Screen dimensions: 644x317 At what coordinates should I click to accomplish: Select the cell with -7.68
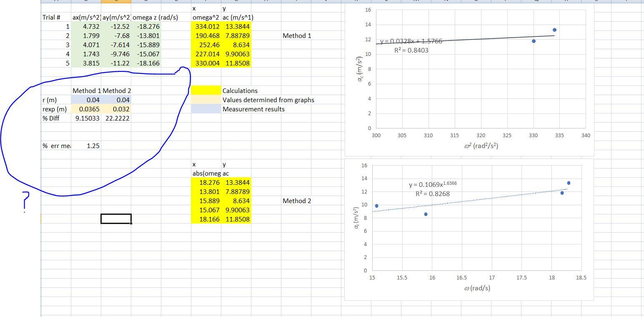point(116,35)
